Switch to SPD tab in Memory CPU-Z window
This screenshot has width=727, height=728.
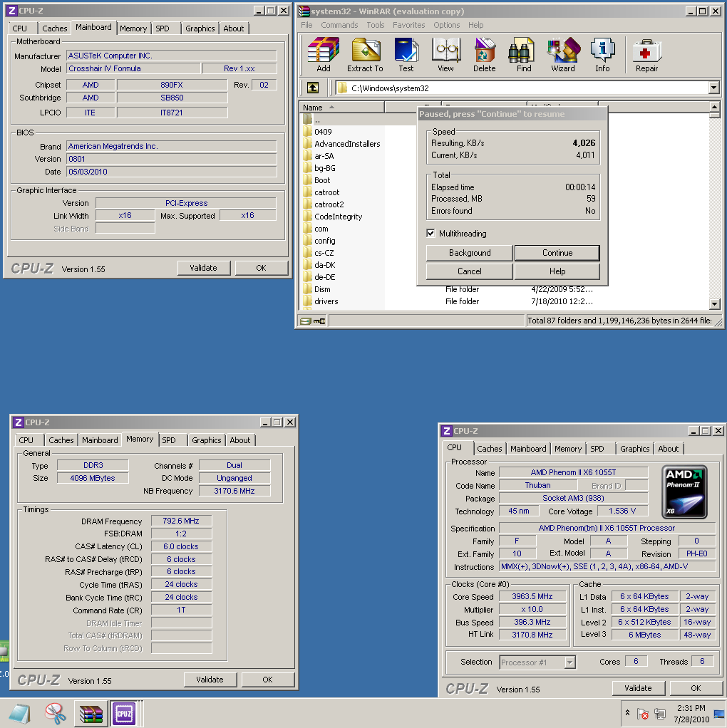(169, 440)
